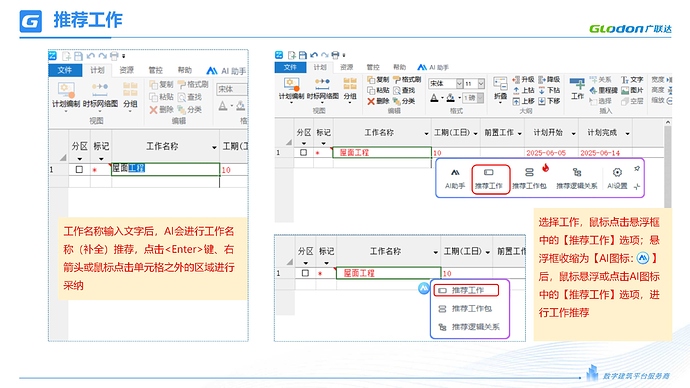Click 查找 in the top-right screenshot ribbon
Image resolution: width=690 pixels, height=388 pixels.
(x=404, y=90)
